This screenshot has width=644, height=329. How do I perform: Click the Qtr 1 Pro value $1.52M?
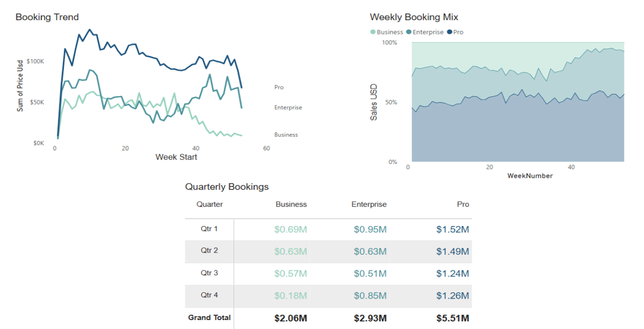(453, 230)
